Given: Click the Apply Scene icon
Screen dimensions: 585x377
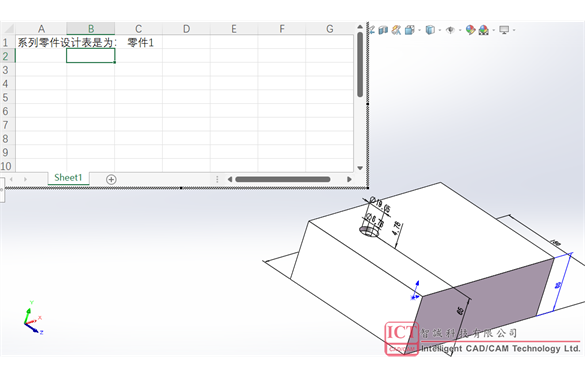Looking at the screenshot, I should [x=484, y=30].
